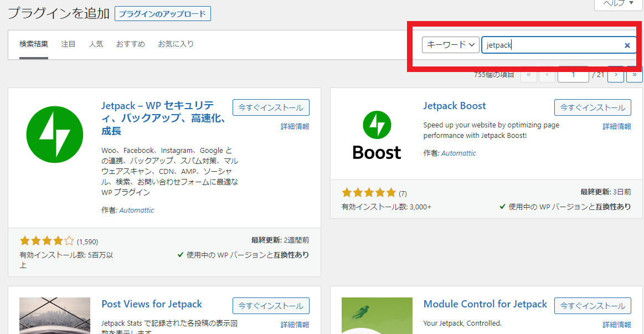Open 詳細情報 link for Jetpack WP セキュリティ
Viewport: 644px width, 334px height.
[295, 126]
